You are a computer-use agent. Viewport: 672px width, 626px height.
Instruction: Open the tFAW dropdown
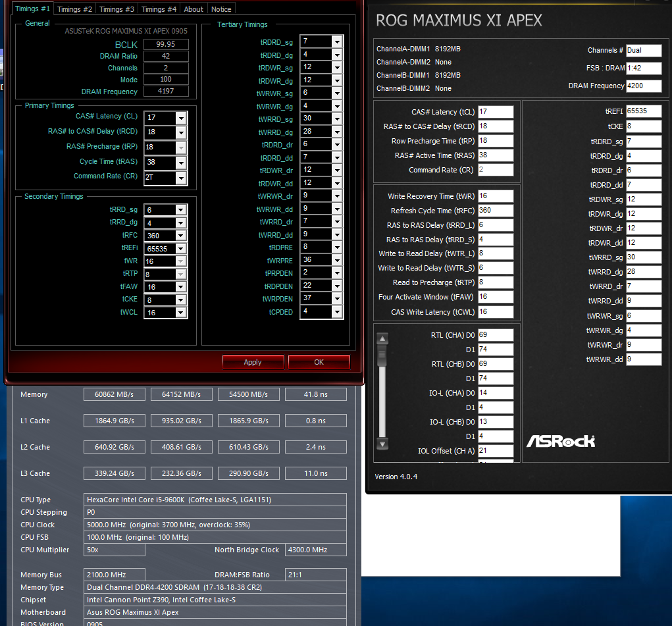click(181, 287)
